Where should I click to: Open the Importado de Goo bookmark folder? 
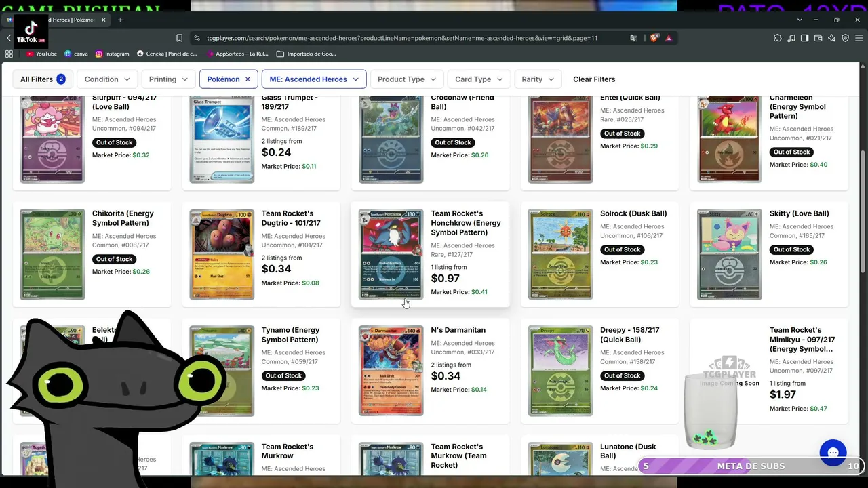306,54
